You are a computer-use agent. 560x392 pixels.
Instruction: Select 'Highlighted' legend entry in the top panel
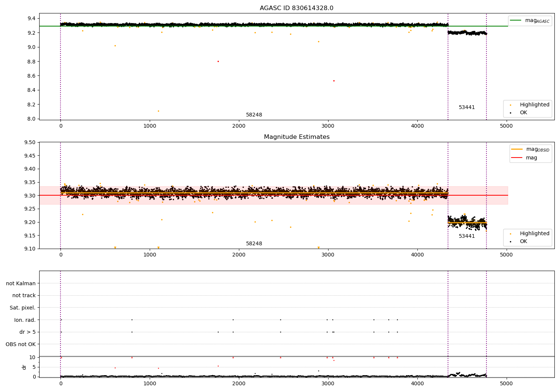(535, 105)
